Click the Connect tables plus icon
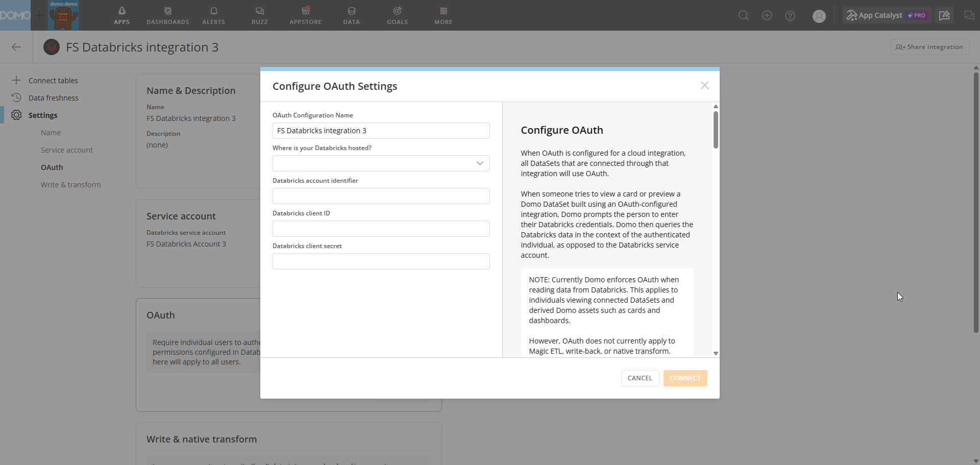The image size is (980, 465). click(x=16, y=80)
